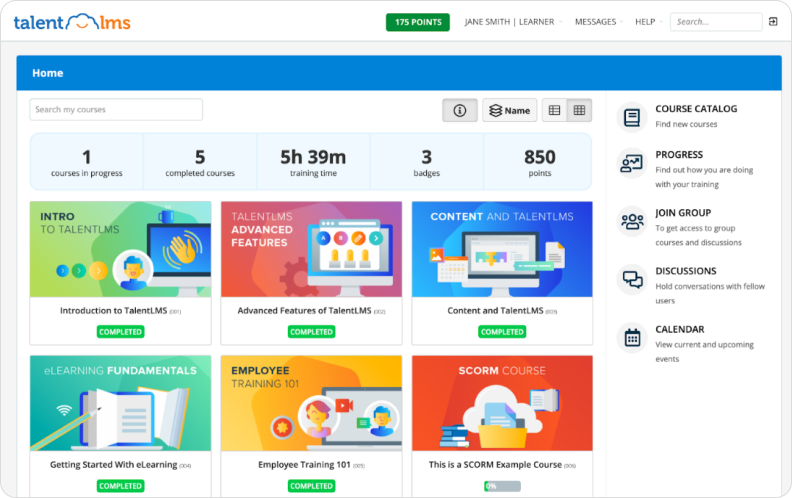Click the 850 points stat
Image resolution: width=792 pixels, height=498 pixels.
pos(539,162)
